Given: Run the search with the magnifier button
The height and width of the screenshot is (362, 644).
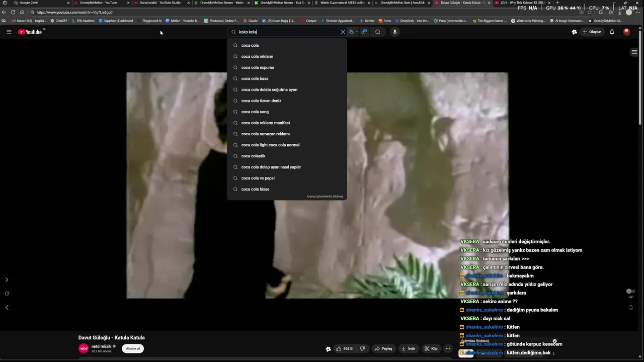Looking at the screenshot, I should [377, 32].
